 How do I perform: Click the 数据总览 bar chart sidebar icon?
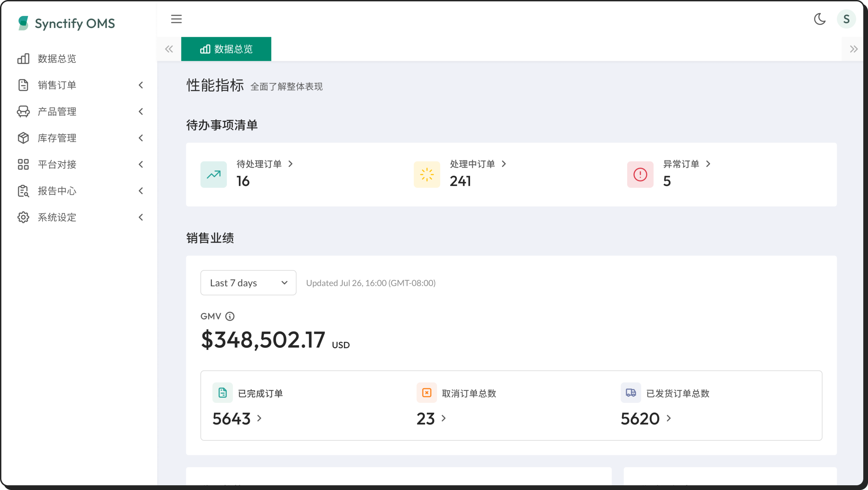coord(23,58)
